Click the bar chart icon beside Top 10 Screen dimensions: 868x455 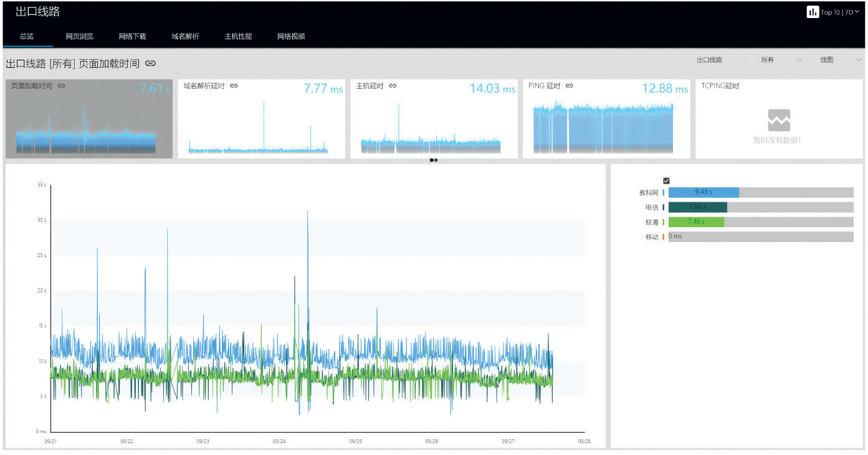[x=813, y=12]
